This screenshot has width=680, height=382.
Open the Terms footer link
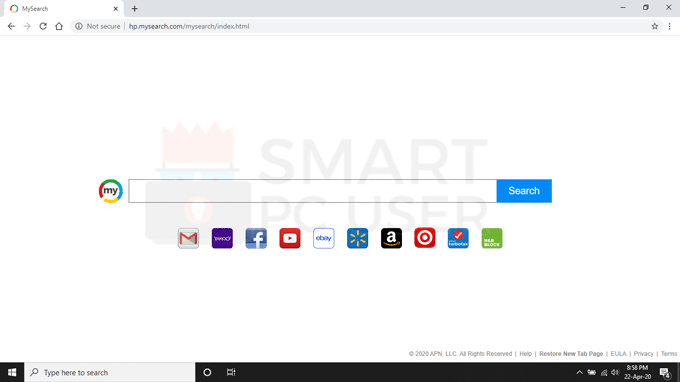pos(669,354)
